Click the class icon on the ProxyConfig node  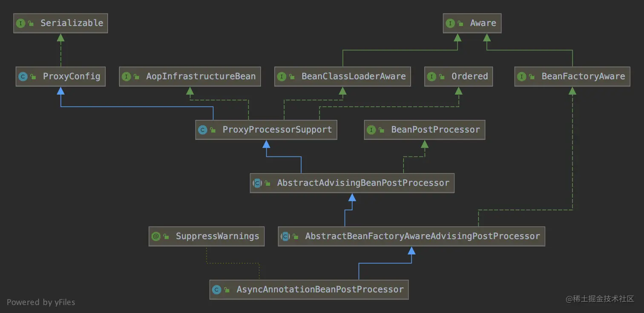click(x=23, y=77)
